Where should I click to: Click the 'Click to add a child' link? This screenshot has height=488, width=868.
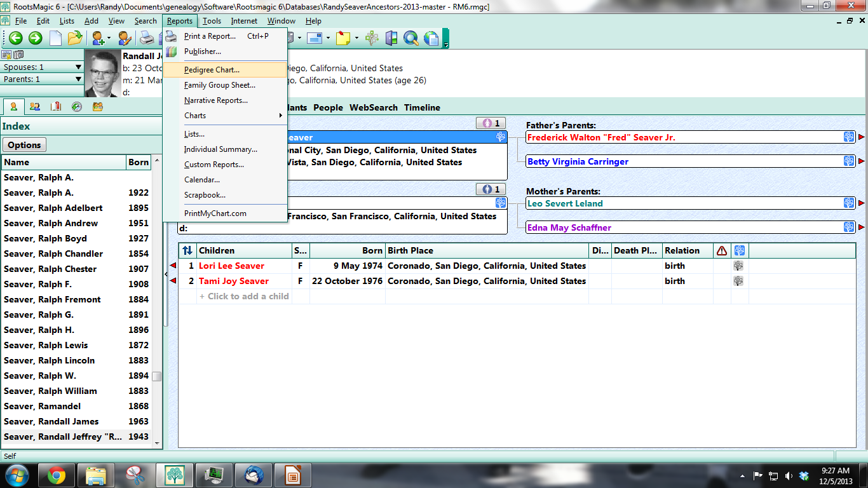point(244,296)
